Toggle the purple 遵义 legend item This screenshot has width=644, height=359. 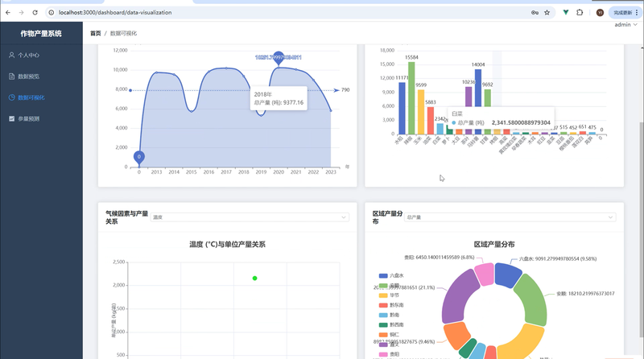389,345
